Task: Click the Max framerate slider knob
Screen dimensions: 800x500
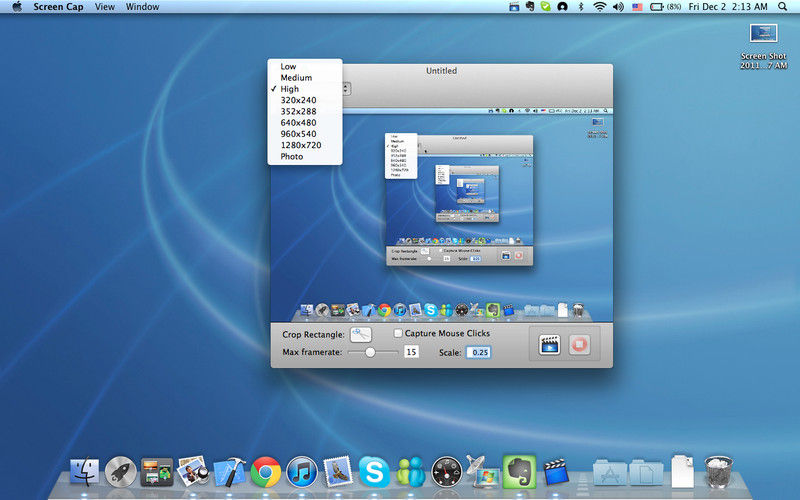Action: (x=370, y=352)
